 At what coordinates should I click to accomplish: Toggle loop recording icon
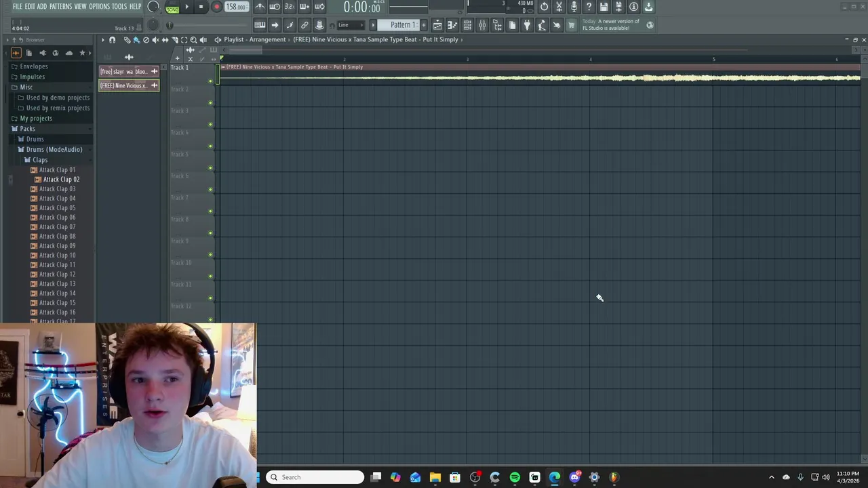(319, 7)
